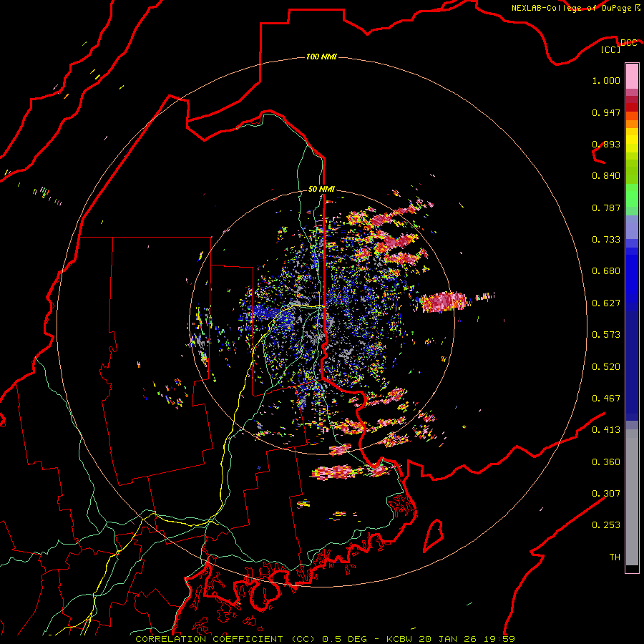Click the 100 NMI range ring label
The width and height of the screenshot is (644, 644).
(x=321, y=57)
